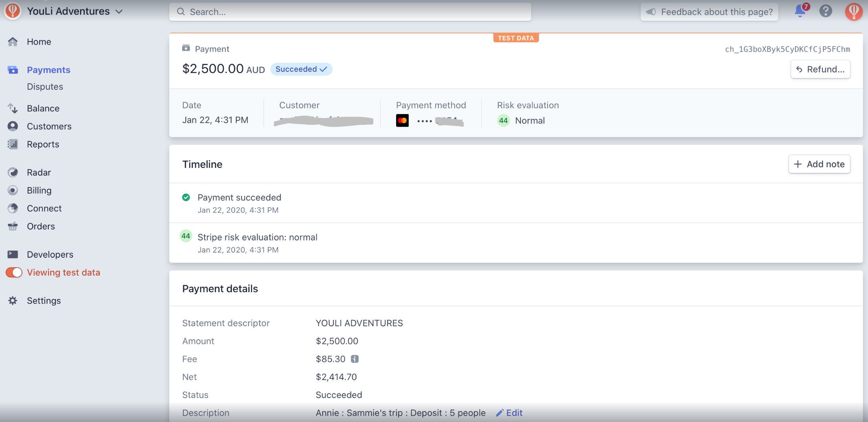Click the Add note button

819,164
